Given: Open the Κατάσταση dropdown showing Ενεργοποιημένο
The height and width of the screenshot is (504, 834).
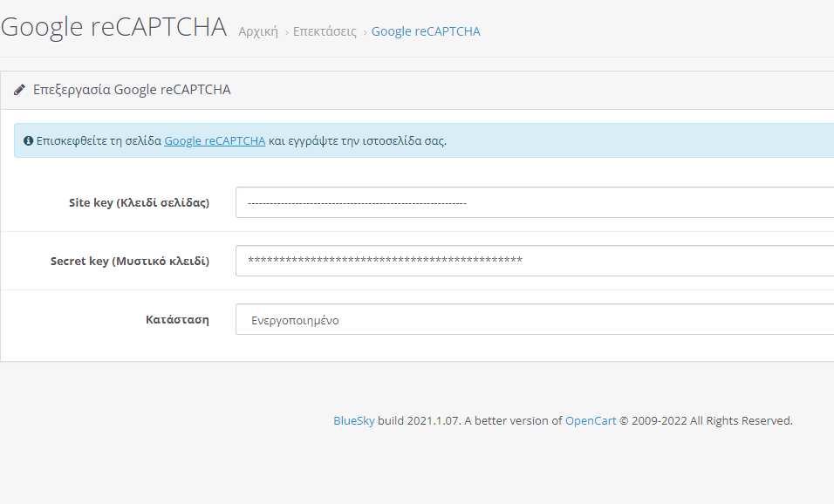Looking at the screenshot, I should [535, 319].
